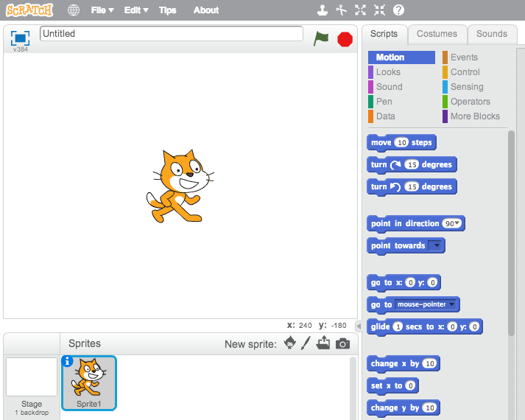Open the File menu
The image size is (525, 420).
pos(102,10)
